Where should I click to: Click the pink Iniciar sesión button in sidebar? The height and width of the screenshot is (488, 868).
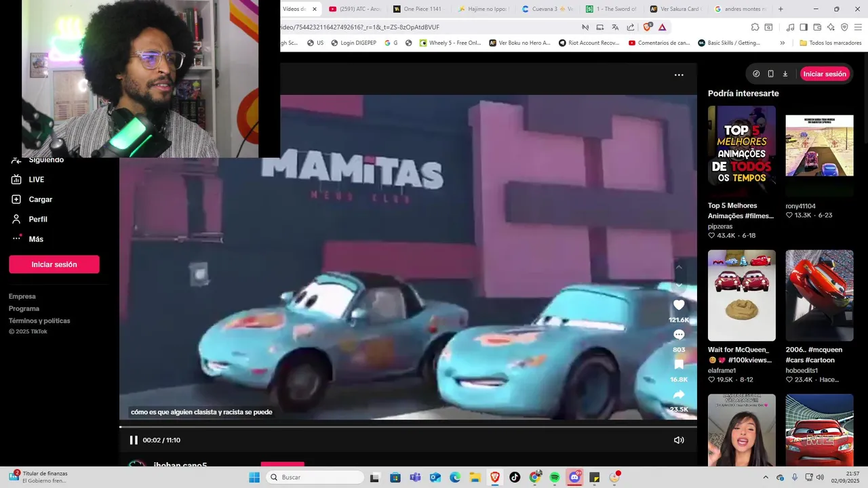tap(54, 264)
